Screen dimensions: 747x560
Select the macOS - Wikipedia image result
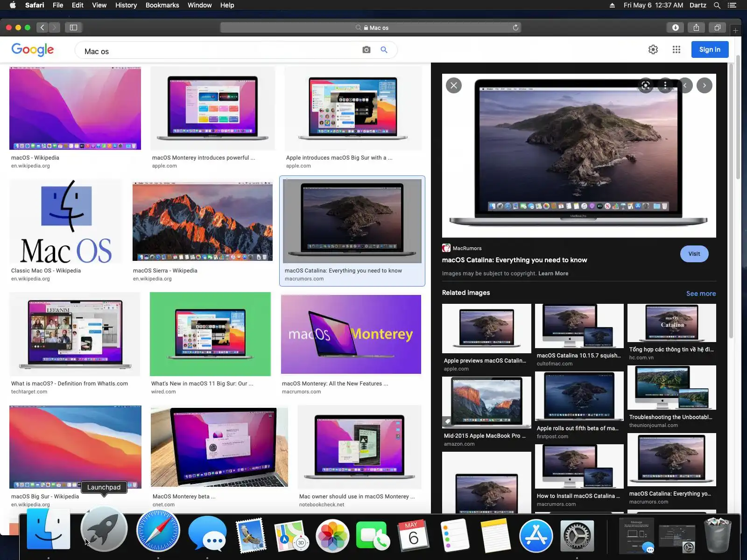[x=75, y=108]
